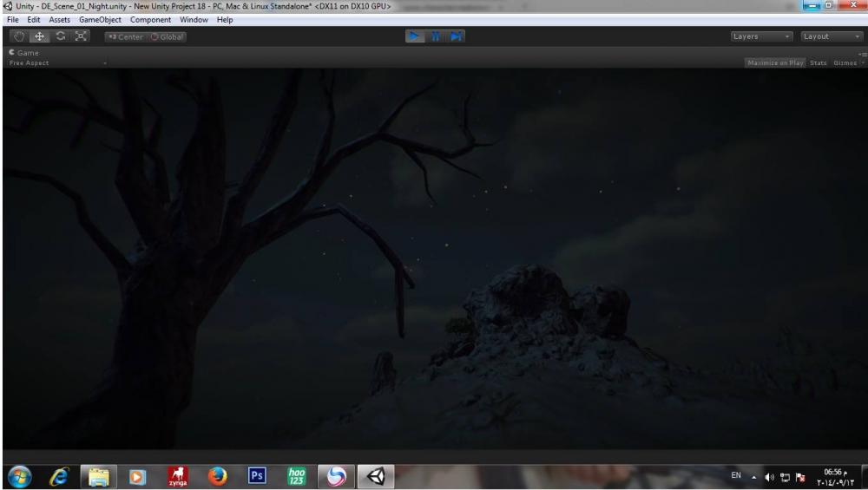This screenshot has width=868, height=490.
Task: Open the Windows Start menu
Action: [x=20, y=477]
